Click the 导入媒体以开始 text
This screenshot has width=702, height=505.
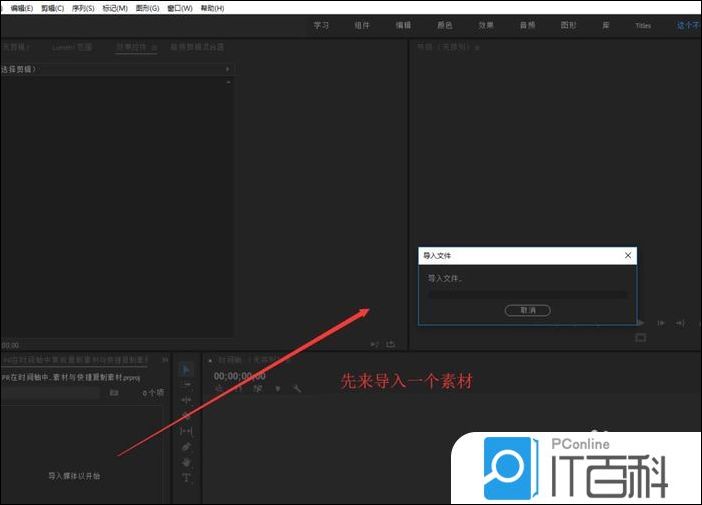74,475
